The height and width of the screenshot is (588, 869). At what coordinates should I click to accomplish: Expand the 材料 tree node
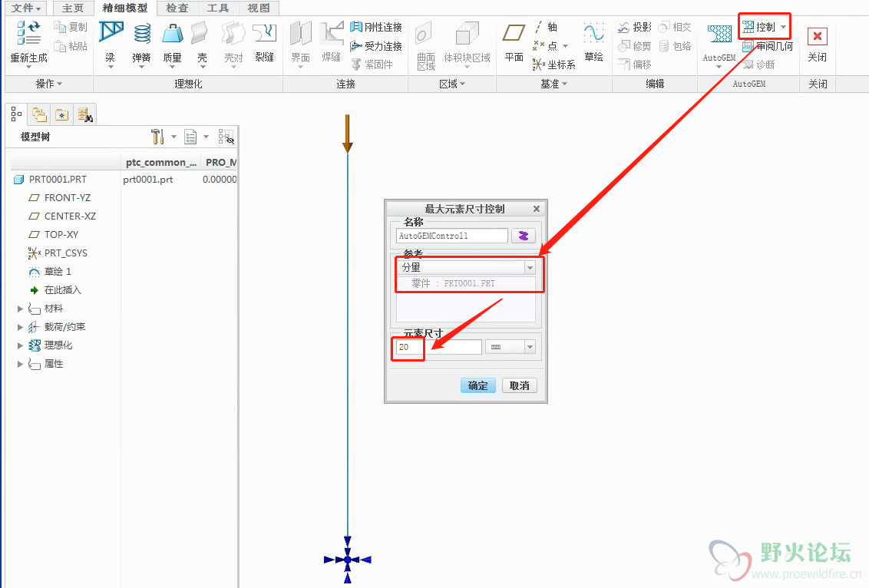[x=21, y=309]
